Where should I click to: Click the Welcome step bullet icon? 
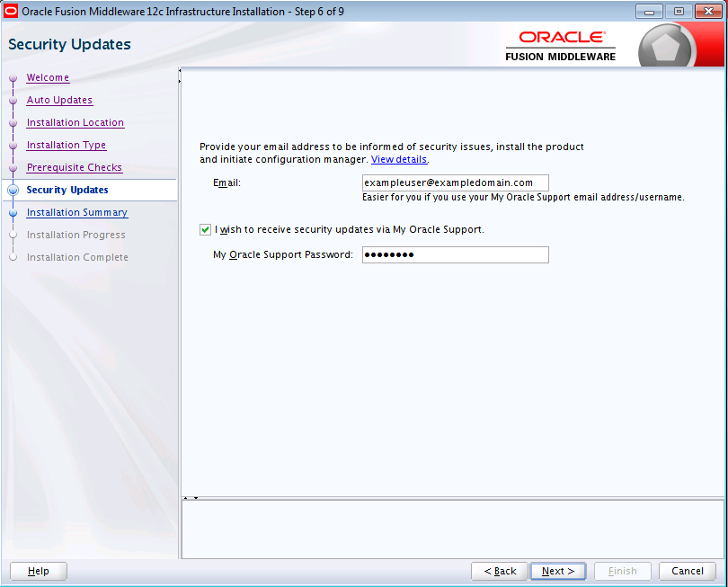13,78
